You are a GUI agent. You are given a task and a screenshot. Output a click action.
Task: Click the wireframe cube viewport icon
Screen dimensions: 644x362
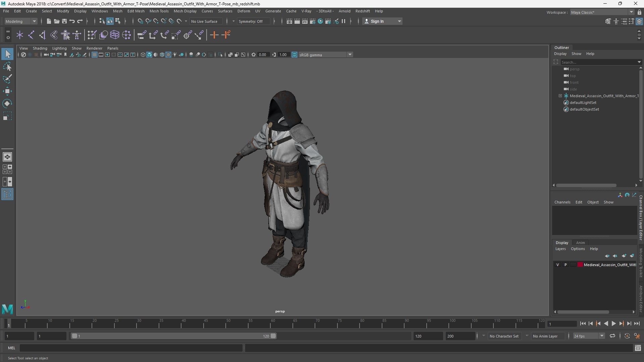pyautogui.click(x=143, y=55)
